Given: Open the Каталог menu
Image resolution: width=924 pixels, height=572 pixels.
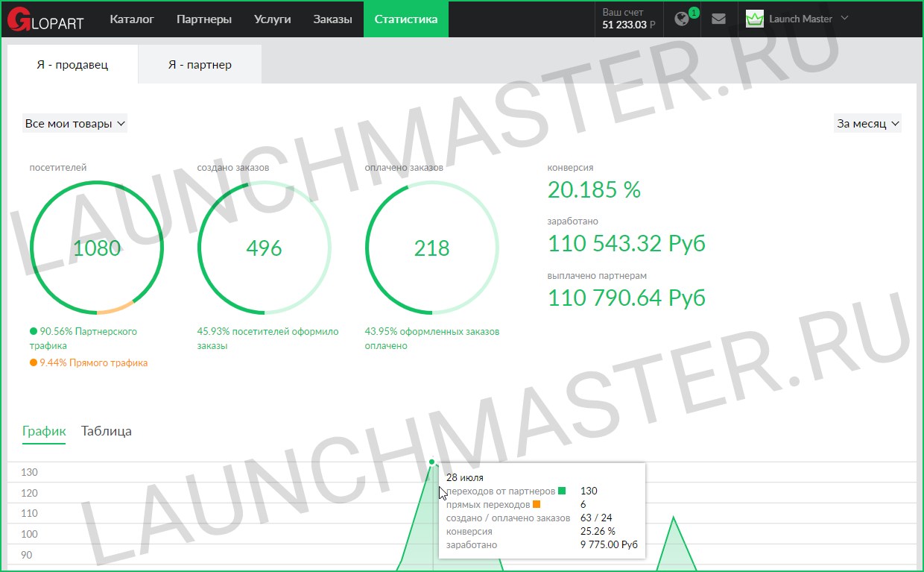Looking at the screenshot, I should tap(132, 19).
